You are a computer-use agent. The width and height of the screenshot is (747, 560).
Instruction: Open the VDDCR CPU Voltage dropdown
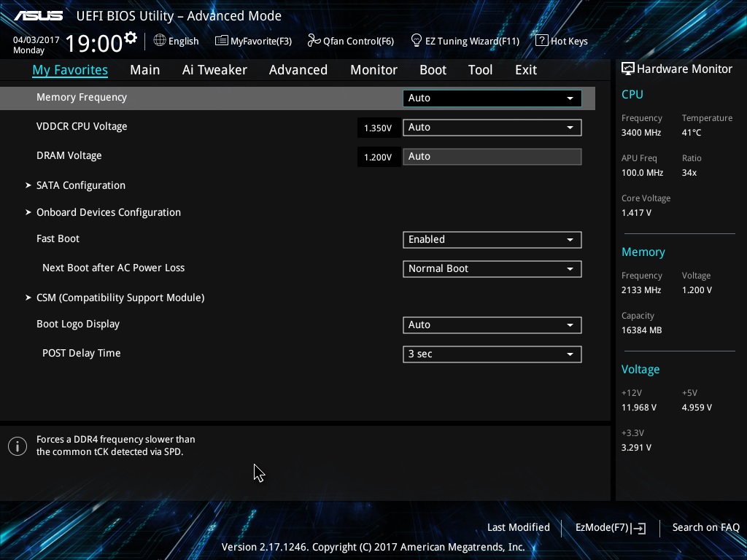point(492,127)
